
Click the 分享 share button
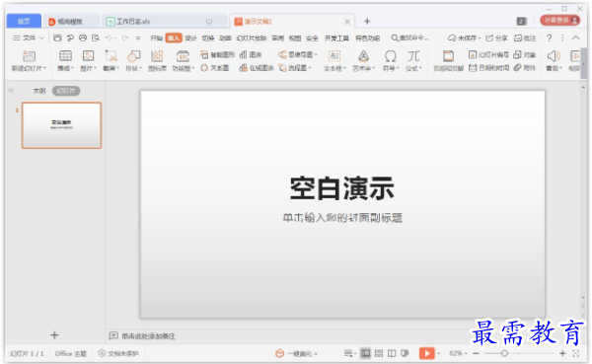click(x=496, y=37)
